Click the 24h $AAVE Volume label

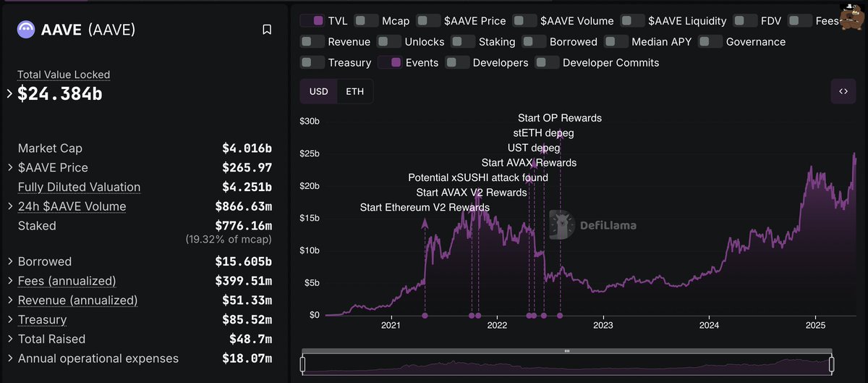point(72,206)
